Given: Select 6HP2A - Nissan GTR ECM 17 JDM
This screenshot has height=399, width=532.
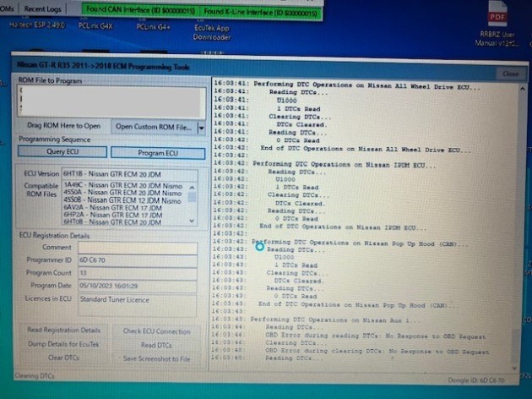Looking at the screenshot, I should [113, 215].
